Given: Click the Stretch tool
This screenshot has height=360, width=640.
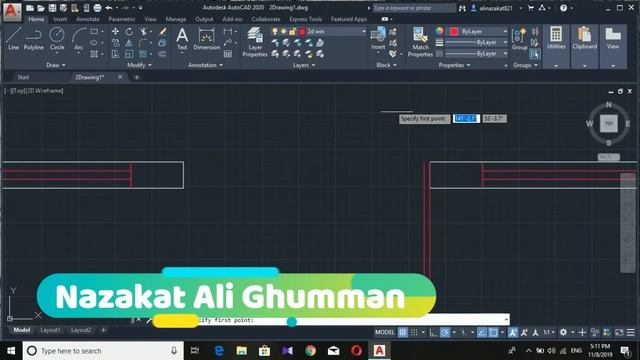Looking at the screenshot, I should pos(116,54).
